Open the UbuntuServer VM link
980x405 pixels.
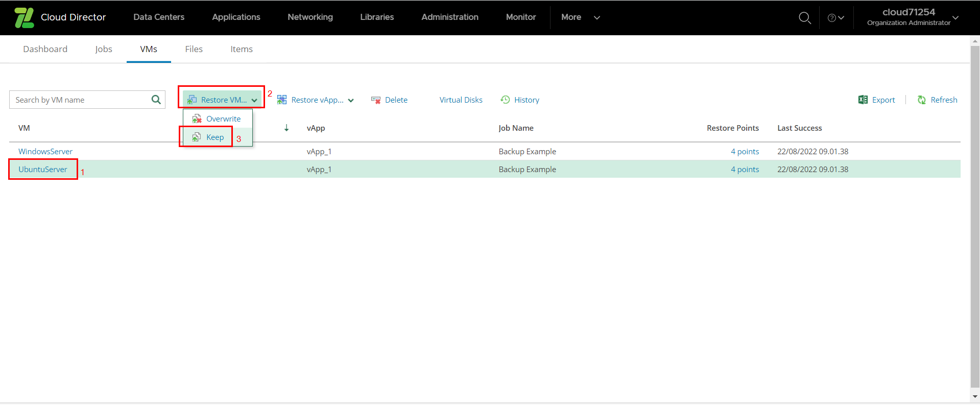(43, 169)
